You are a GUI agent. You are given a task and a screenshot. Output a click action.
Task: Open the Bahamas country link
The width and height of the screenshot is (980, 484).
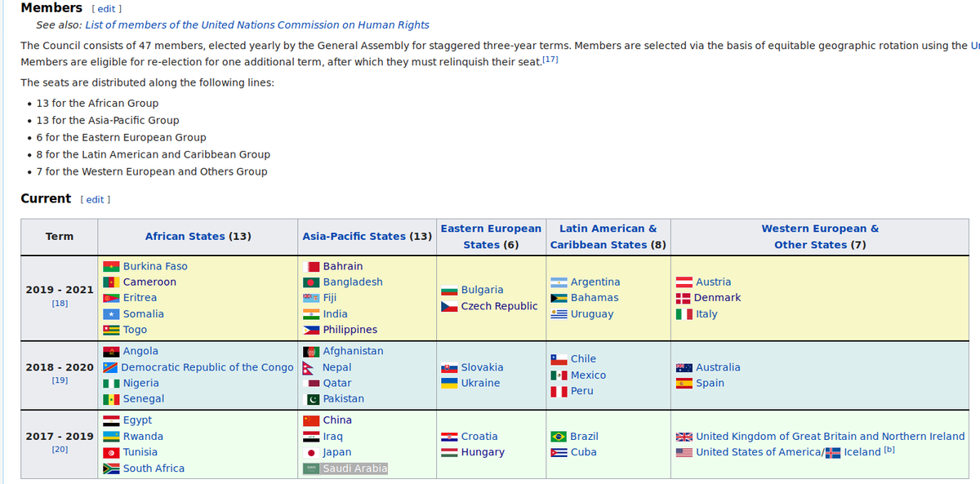pos(595,298)
